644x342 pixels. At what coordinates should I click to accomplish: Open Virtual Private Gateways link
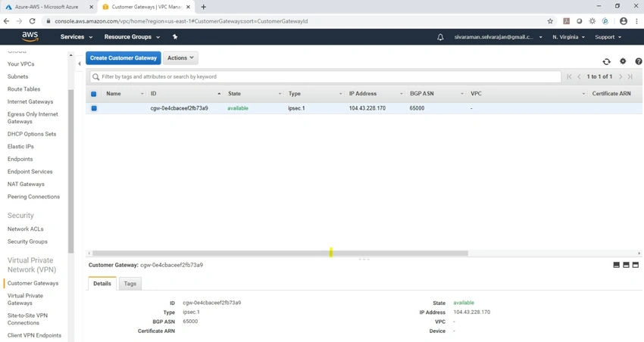click(25, 300)
